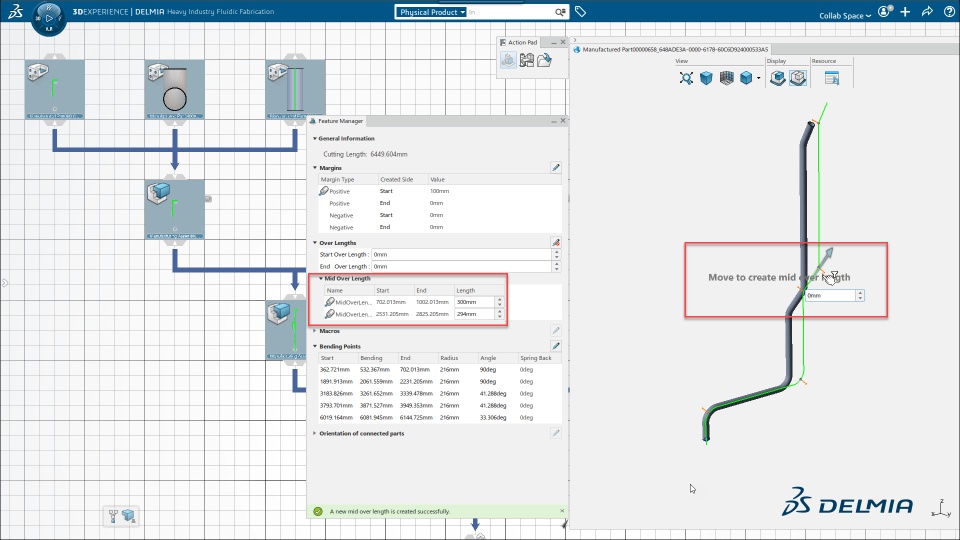This screenshot has width=960, height=540.
Task: Toggle highlighted Display transparent cube icon
Action: [798, 78]
